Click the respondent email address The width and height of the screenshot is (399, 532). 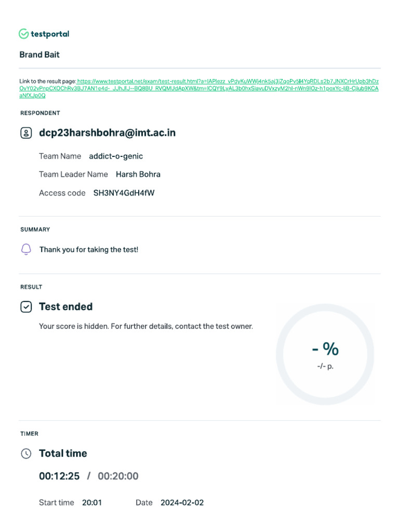(x=107, y=133)
